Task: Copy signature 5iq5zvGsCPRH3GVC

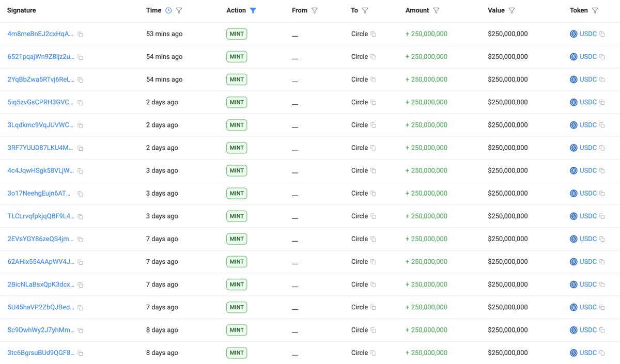Action: tap(80, 103)
